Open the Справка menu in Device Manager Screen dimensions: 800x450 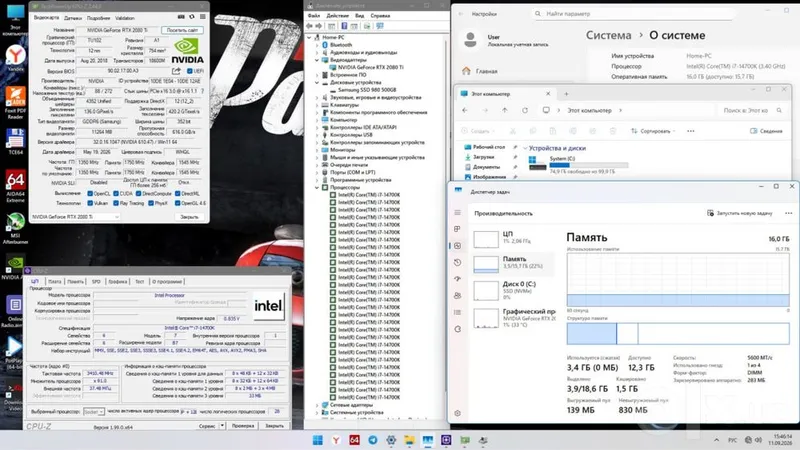[x=380, y=16]
